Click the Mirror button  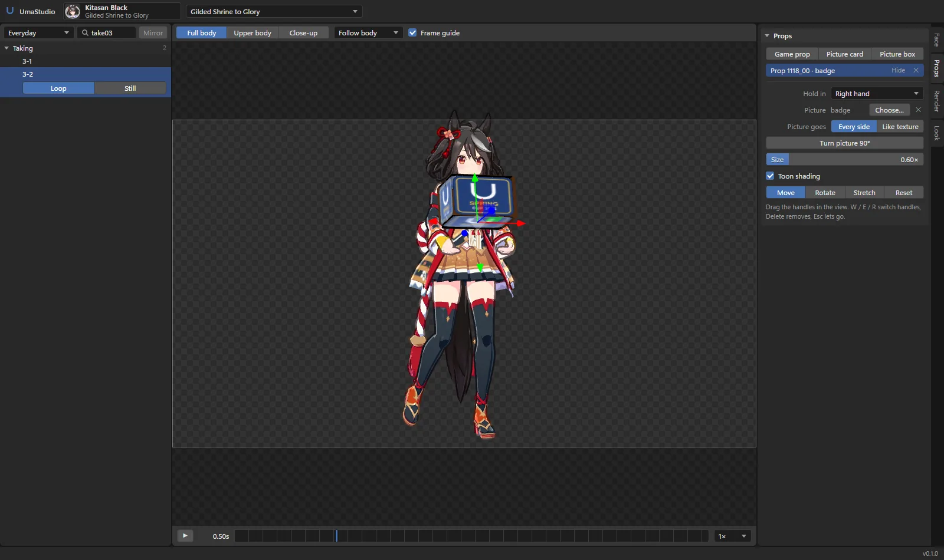[153, 33]
